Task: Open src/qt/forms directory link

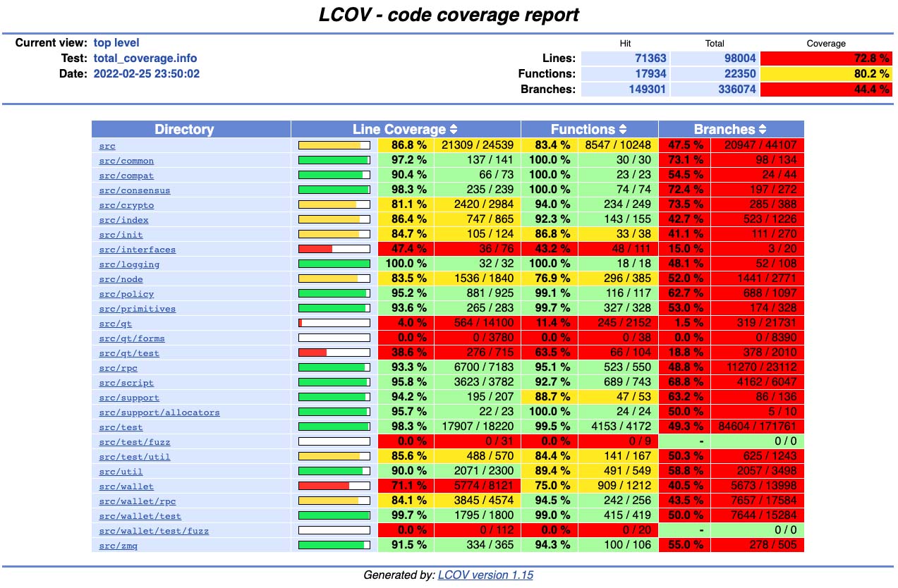Action: [x=131, y=338]
